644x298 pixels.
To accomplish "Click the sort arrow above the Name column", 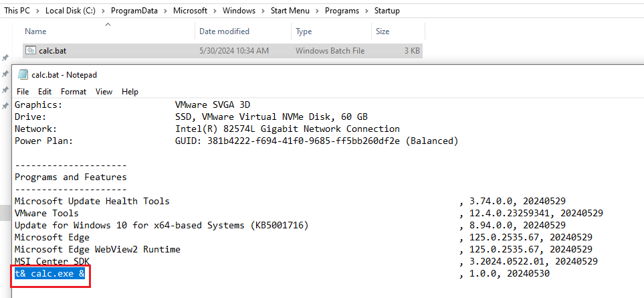I will 108,25.
